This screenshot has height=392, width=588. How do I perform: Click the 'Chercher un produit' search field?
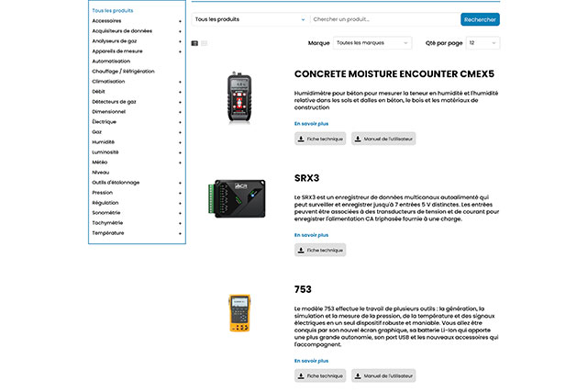(x=385, y=19)
